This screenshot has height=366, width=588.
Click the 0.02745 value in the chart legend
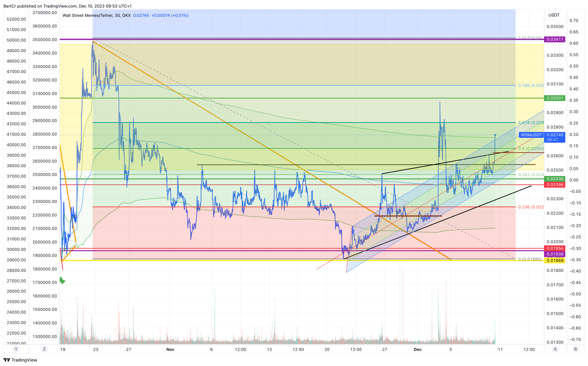[x=141, y=15]
